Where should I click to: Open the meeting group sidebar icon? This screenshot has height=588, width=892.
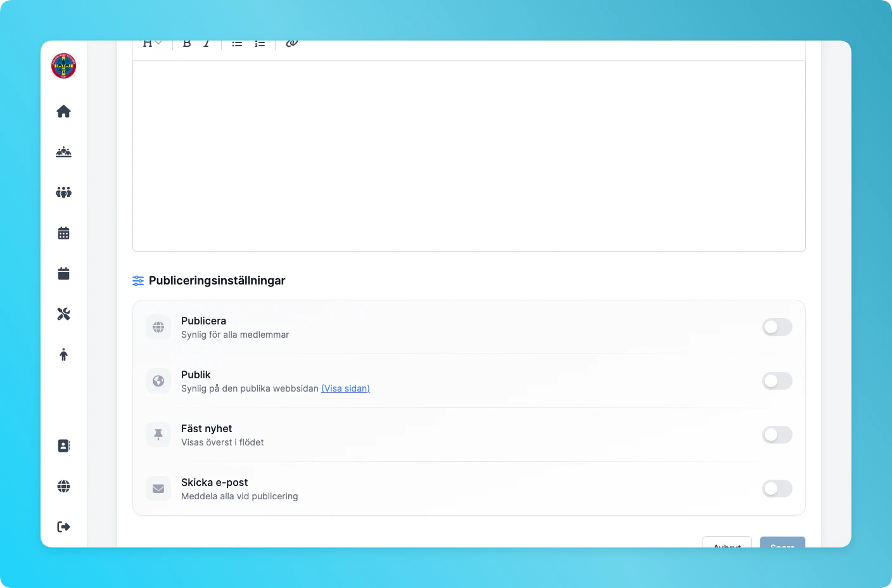(63, 152)
